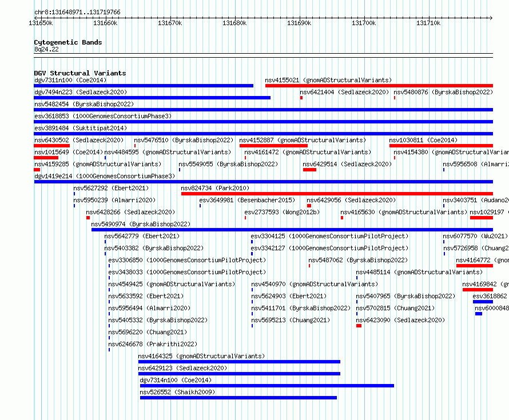Open esv3304125 (1000GenomesConsortiumPilotProject) variant
Screen dimensions: 509x420
coord(329,236)
